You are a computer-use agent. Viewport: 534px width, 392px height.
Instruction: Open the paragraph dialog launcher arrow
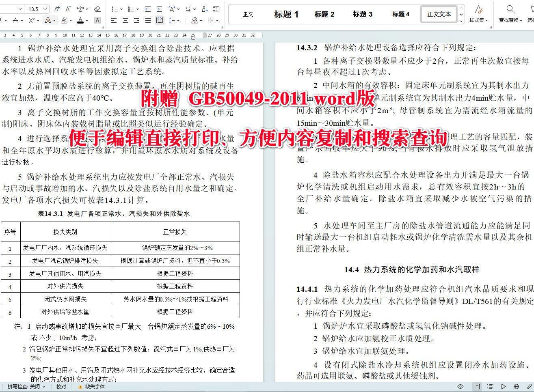tap(222, 28)
